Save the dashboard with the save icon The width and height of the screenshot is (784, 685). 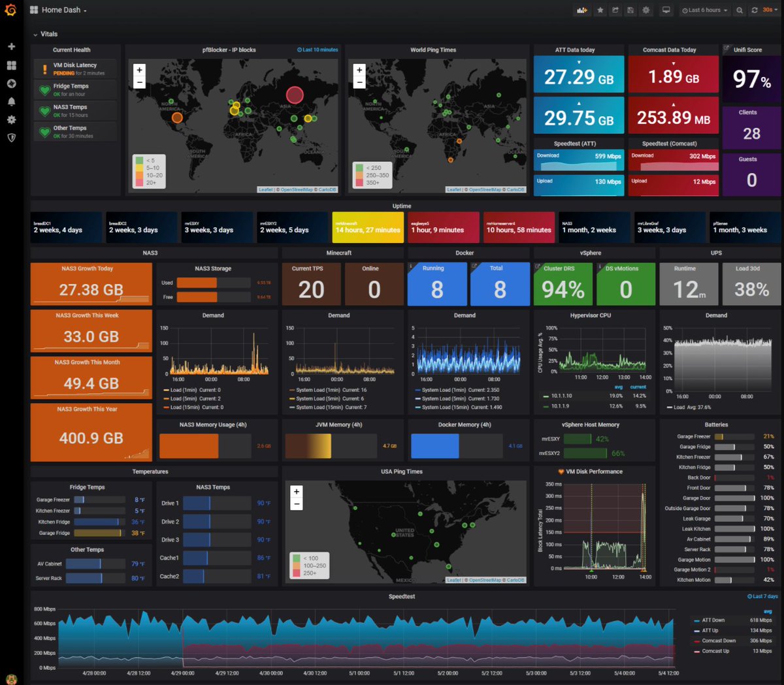[630, 10]
